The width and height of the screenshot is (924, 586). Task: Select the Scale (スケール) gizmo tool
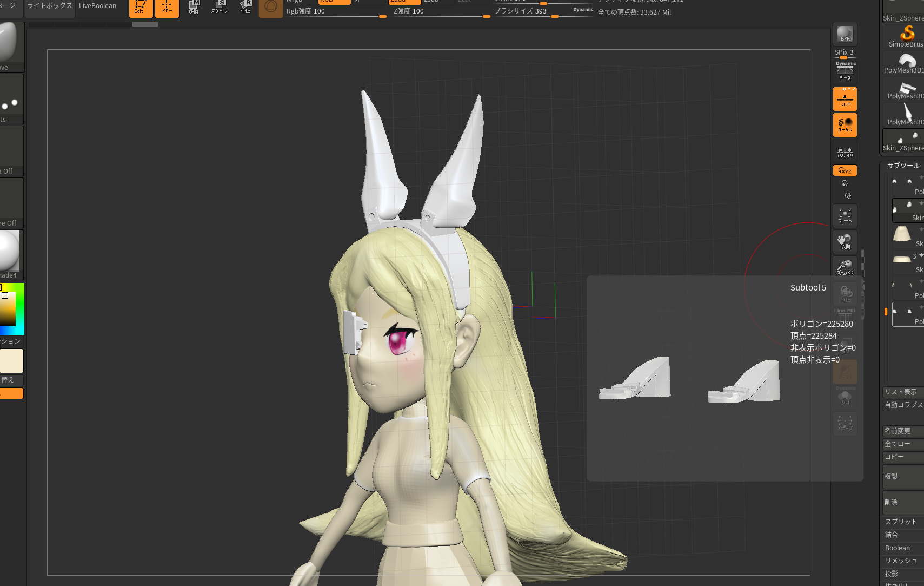[220, 8]
